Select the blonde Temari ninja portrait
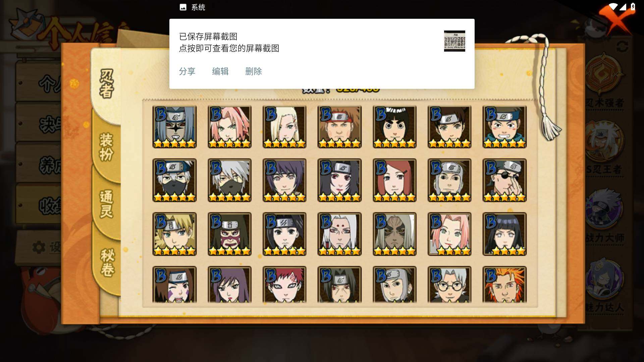644x362 pixels. pyautogui.click(x=174, y=234)
